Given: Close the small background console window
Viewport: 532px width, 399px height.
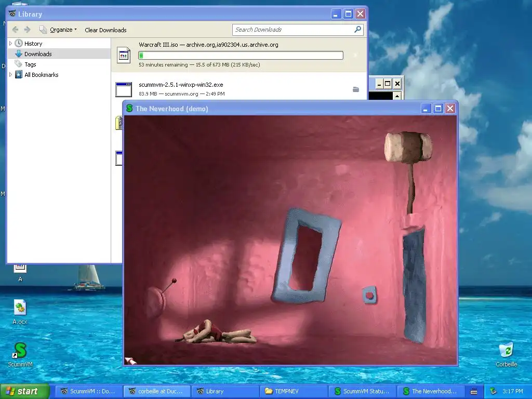Looking at the screenshot, I should click(x=397, y=83).
